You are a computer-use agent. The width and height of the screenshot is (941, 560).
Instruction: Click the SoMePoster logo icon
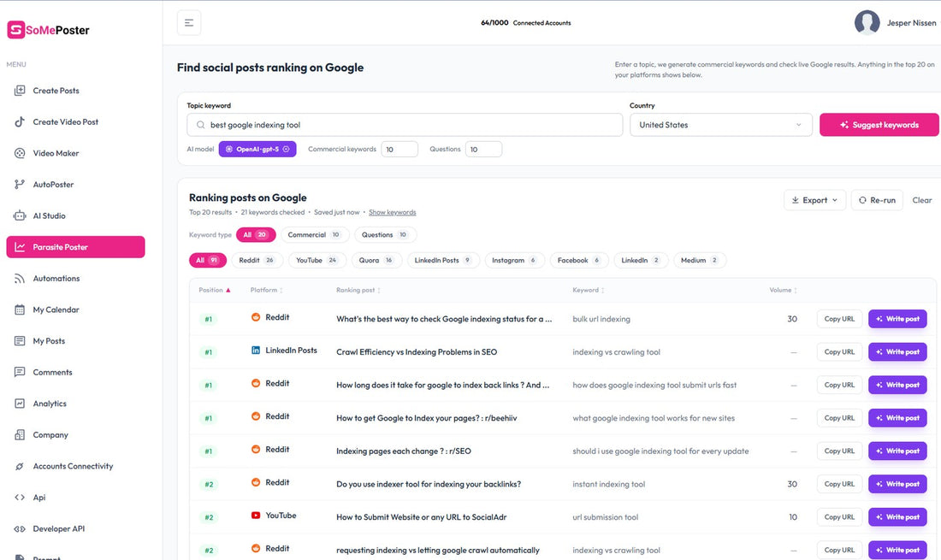tap(15, 30)
